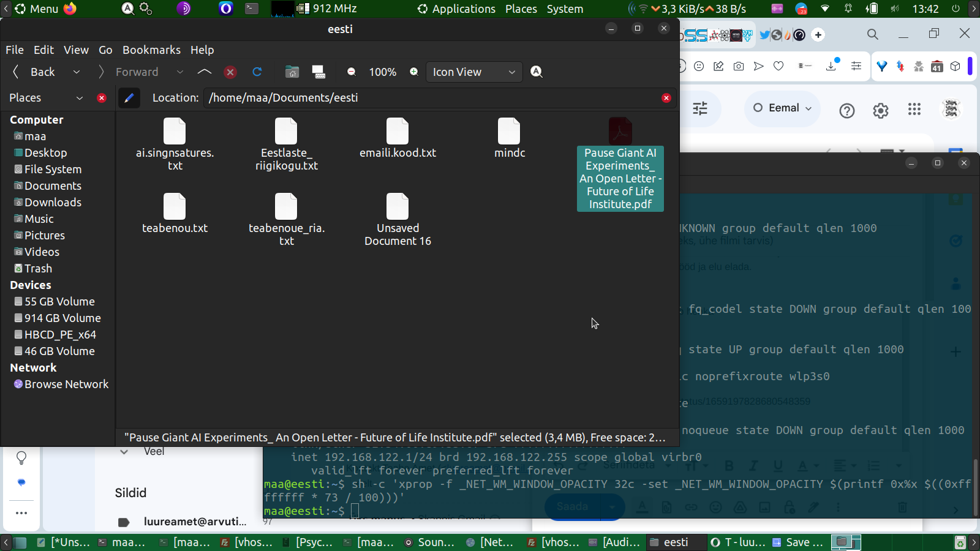This screenshot has width=980, height=551.
Task: Click the location path input field
Action: click(429, 98)
